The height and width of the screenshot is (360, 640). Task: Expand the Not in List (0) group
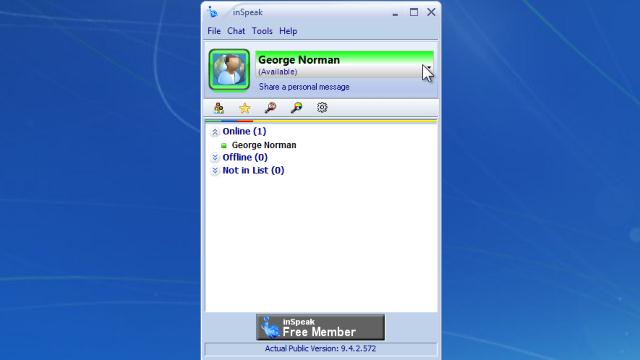pyautogui.click(x=215, y=171)
